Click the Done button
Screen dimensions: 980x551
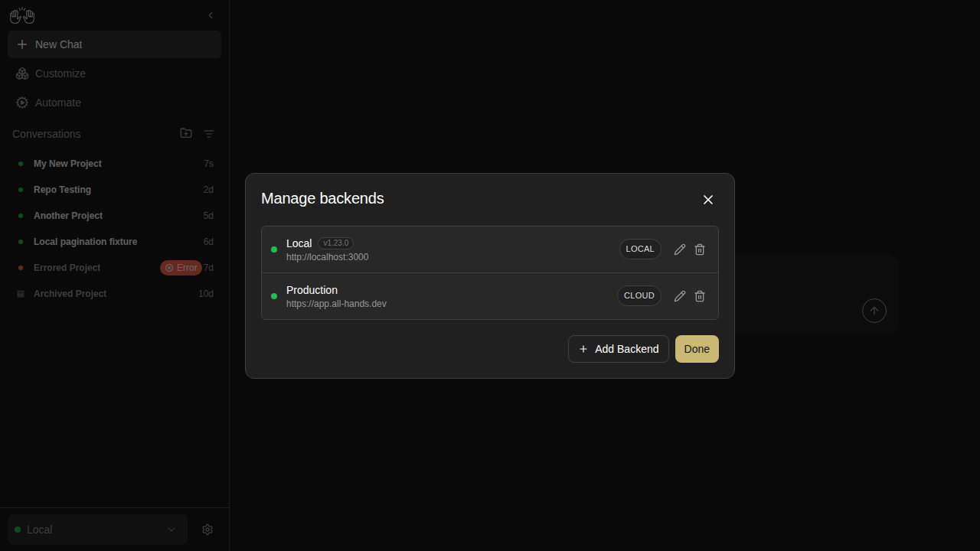click(697, 349)
